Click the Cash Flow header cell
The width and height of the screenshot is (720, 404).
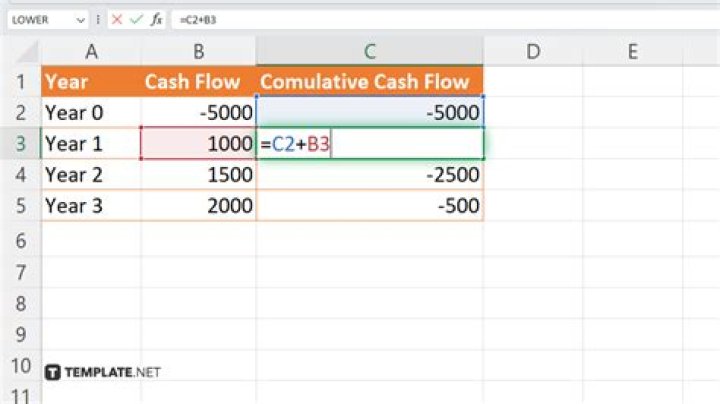[x=198, y=82]
